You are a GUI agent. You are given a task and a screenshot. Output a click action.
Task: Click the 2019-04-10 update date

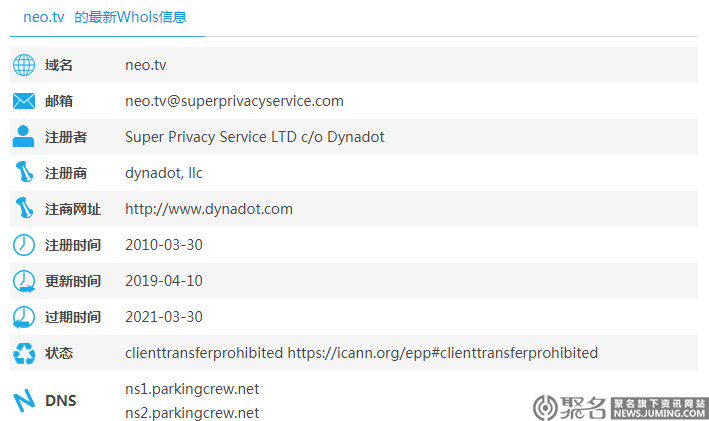[164, 281]
